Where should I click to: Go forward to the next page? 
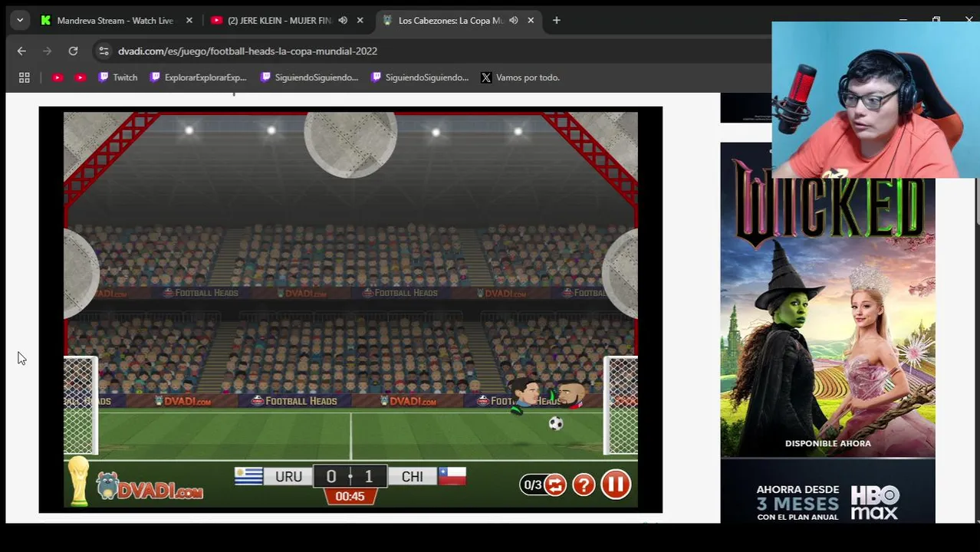point(47,51)
